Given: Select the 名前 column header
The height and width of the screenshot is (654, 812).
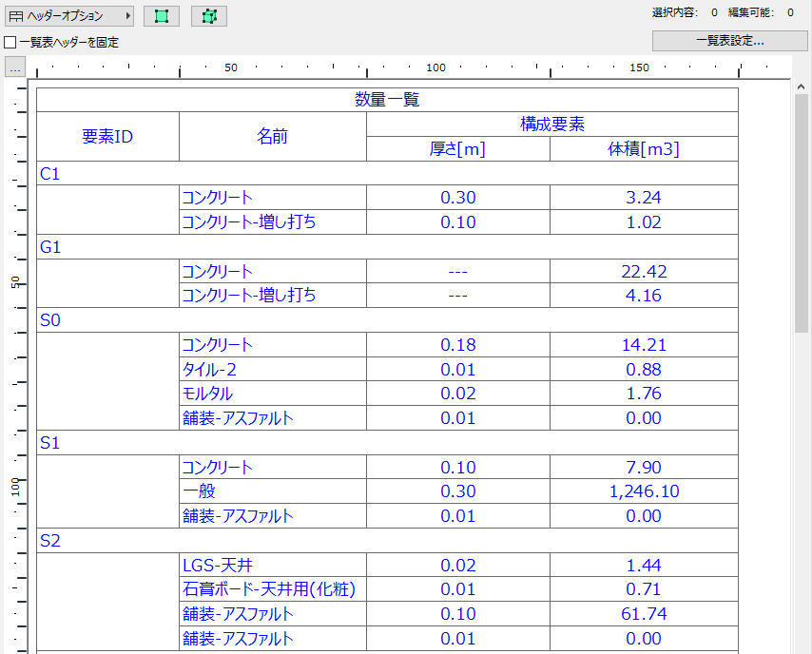Looking at the screenshot, I should (273, 136).
